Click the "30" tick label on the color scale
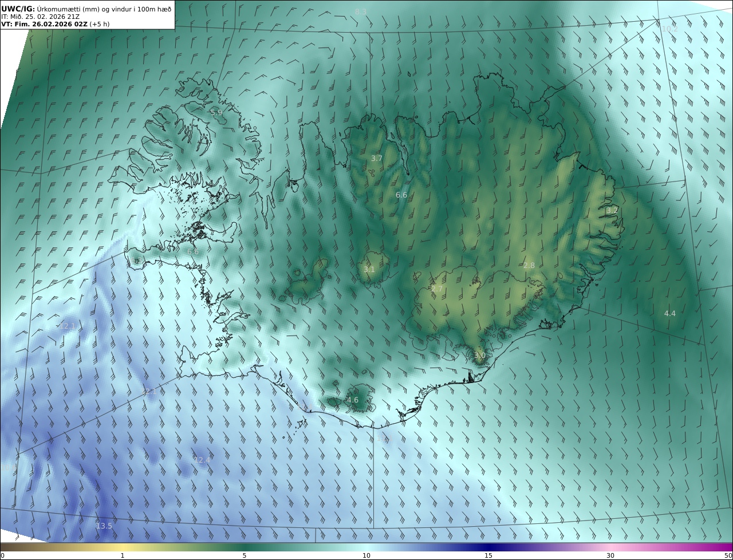733x560 pixels. click(610, 555)
